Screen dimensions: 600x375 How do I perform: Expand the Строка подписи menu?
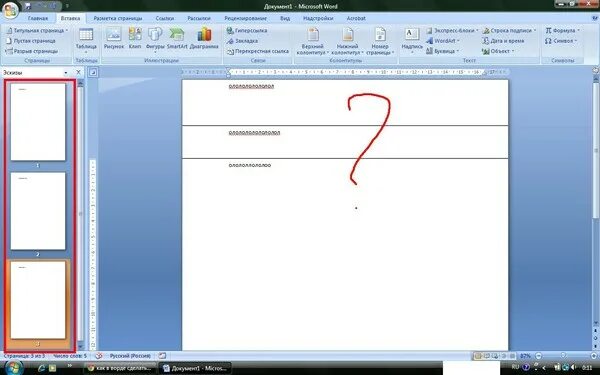point(509,30)
